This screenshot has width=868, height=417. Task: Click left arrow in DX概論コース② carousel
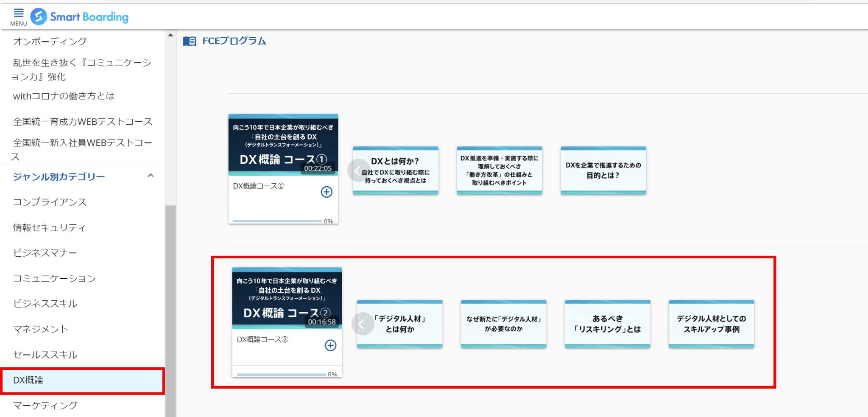point(362,325)
